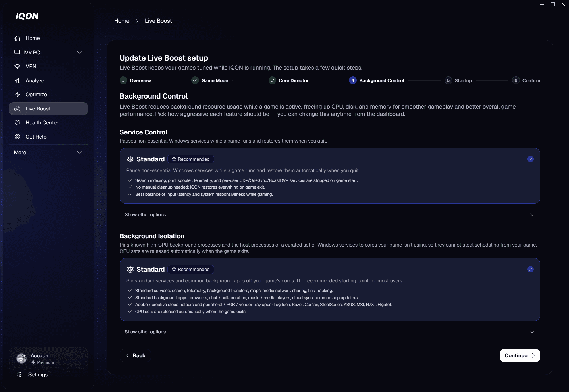Screen dimensions: 569x392
Task: Click the step 5 number circle
Action: click(x=448, y=80)
